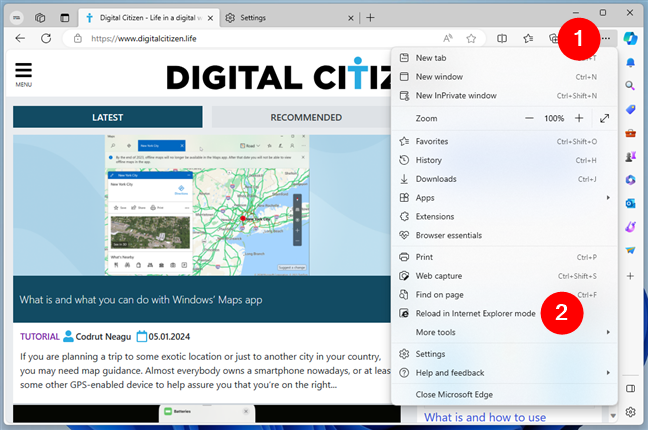Click the browser Back arrow

(20, 38)
